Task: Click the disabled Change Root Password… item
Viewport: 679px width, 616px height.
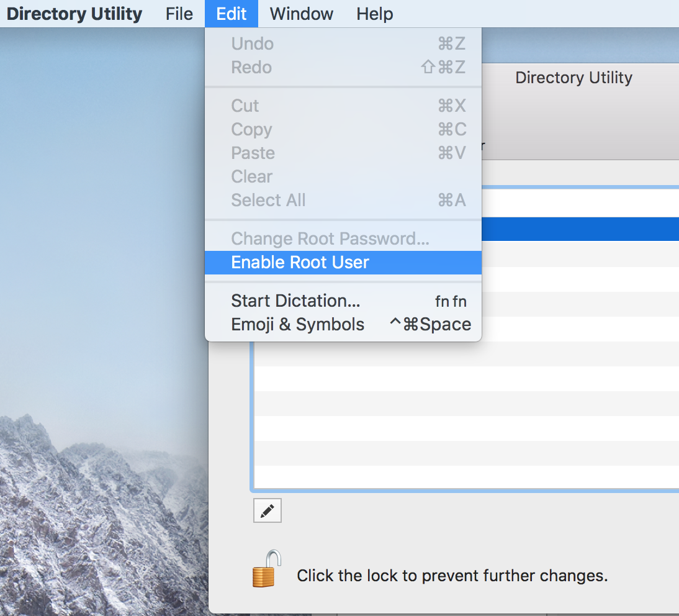Action: (343, 238)
